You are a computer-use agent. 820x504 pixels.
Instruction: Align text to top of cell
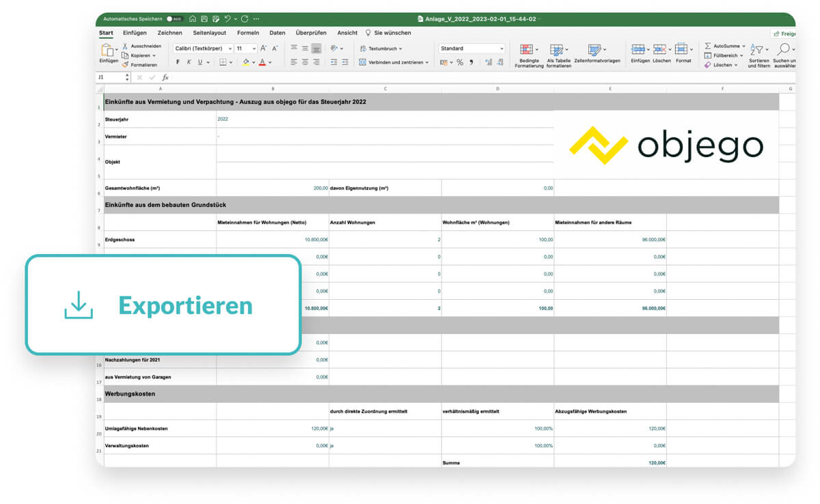pos(294,48)
